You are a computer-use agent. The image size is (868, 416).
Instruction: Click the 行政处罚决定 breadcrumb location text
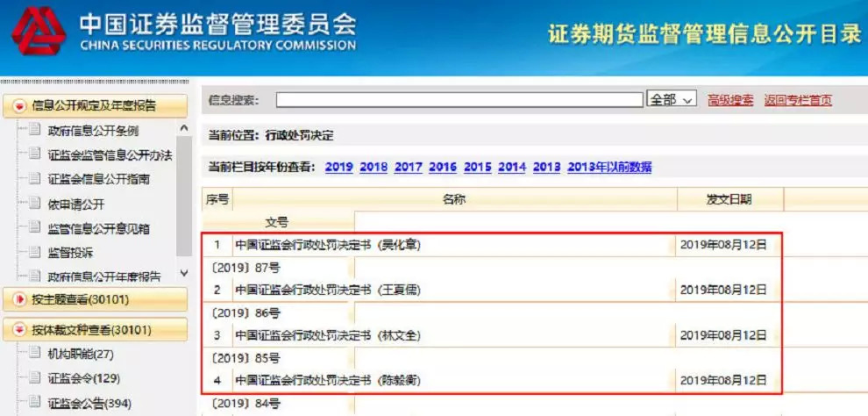[300, 135]
